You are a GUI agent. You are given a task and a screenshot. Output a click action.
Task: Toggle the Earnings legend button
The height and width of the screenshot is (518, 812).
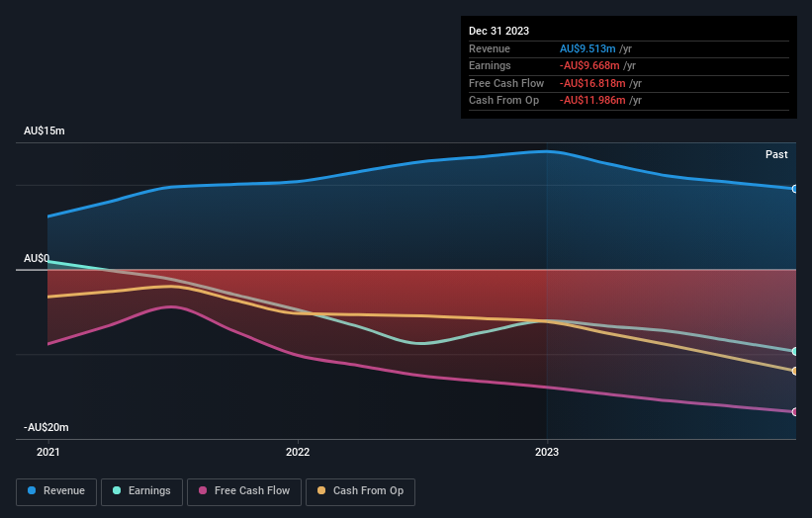[x=141, y=491]
